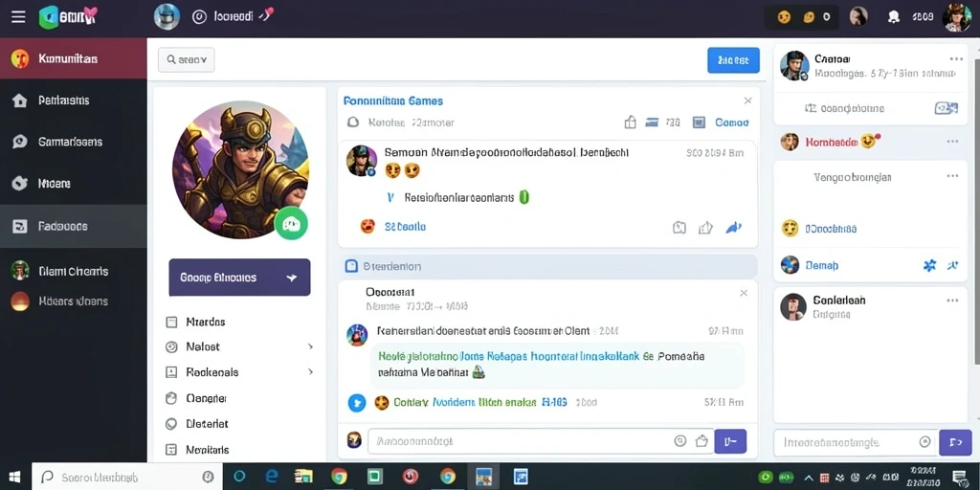Expand the Nalost row chevron
The width and height of the screenshot is (980, 490).
coord(310,346)
